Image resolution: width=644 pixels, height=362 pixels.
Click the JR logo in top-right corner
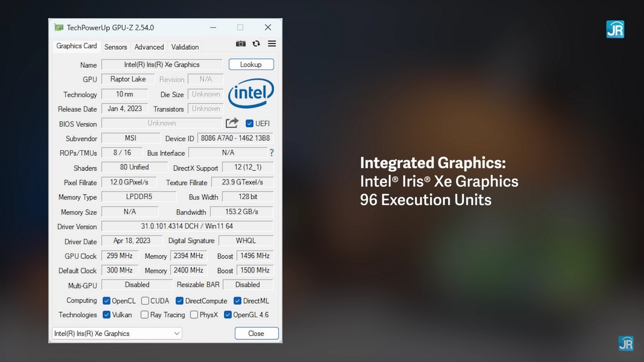[x=615, y=30]
